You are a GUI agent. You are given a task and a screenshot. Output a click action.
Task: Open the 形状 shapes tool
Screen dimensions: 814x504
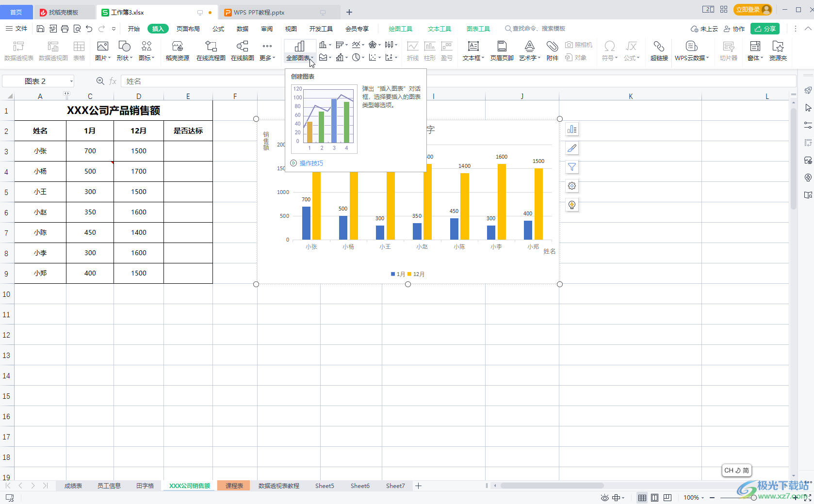pos(125,50)
